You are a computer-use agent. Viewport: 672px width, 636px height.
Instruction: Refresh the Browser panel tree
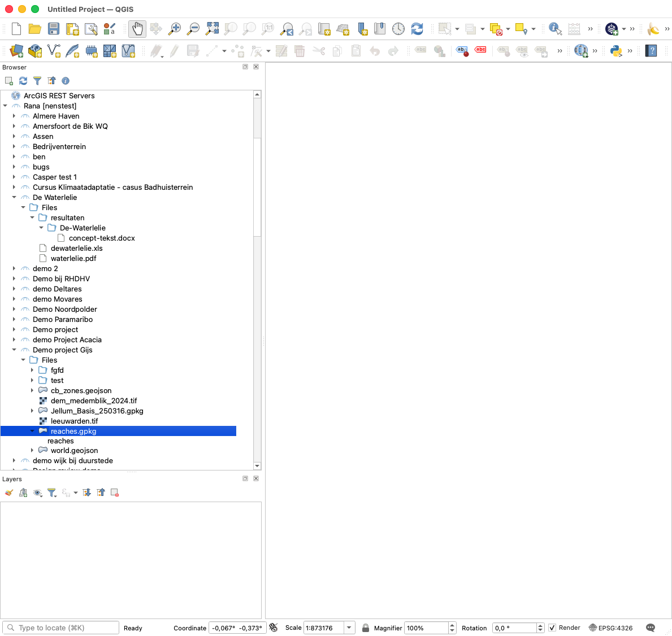coord(23,81)
